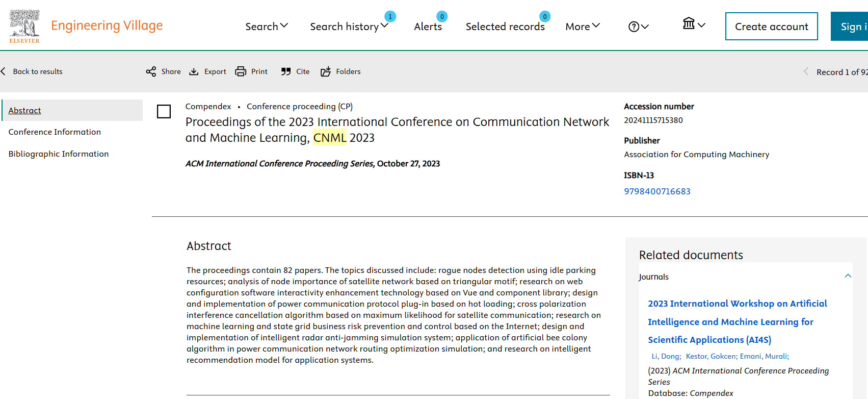This screenshot has width=868, height=399.
Task: Click the Folders icon
Action: (326, 71)
